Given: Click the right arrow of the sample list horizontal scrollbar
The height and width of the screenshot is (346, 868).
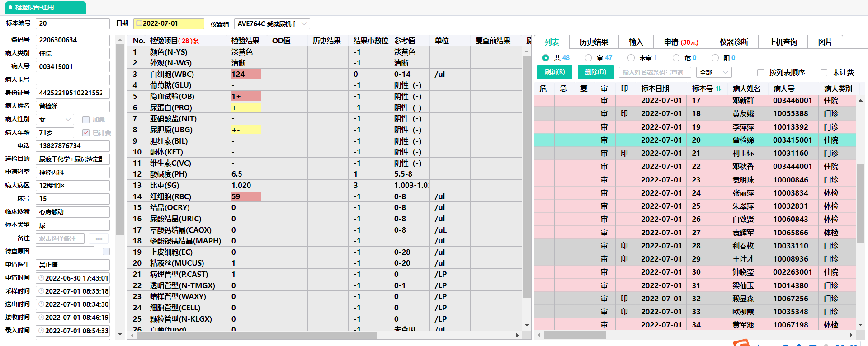Looking at the screenshot, I should [851, 335].
